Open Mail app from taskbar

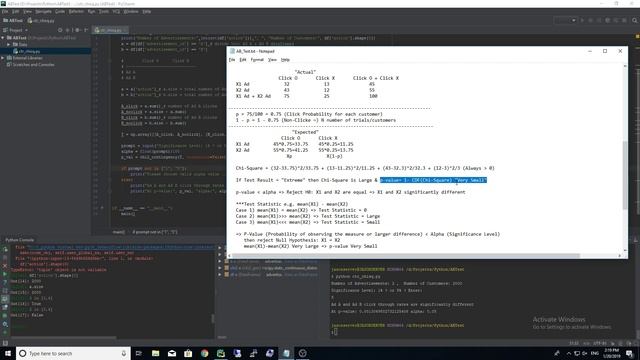click(172, 353)
